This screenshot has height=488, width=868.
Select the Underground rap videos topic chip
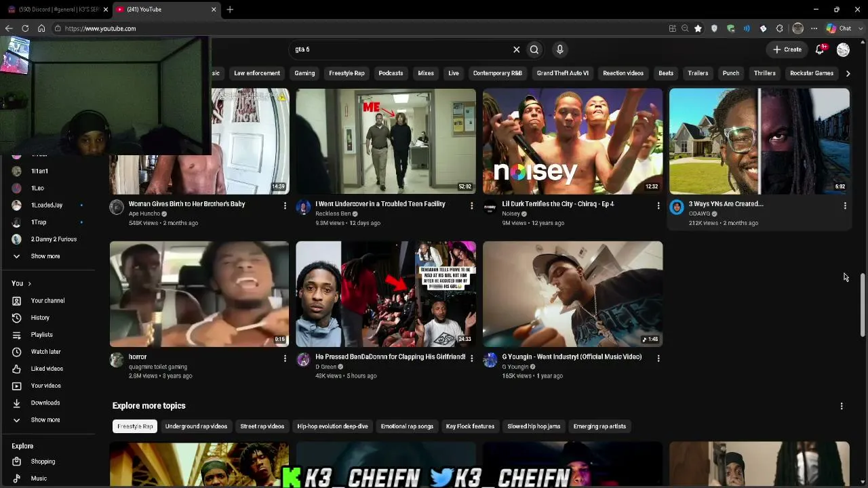coord(196,426)
